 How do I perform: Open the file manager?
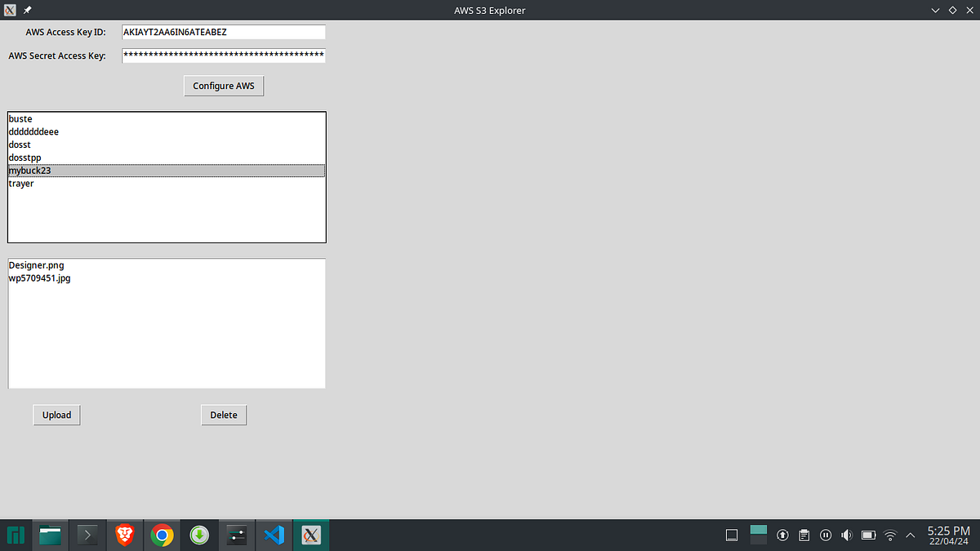[50, 535]
